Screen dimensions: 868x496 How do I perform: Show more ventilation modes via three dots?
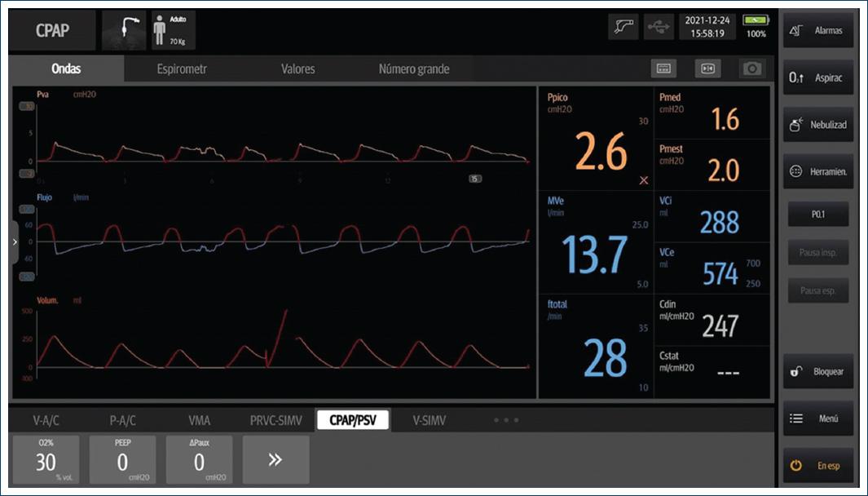[x=505, y=420]
